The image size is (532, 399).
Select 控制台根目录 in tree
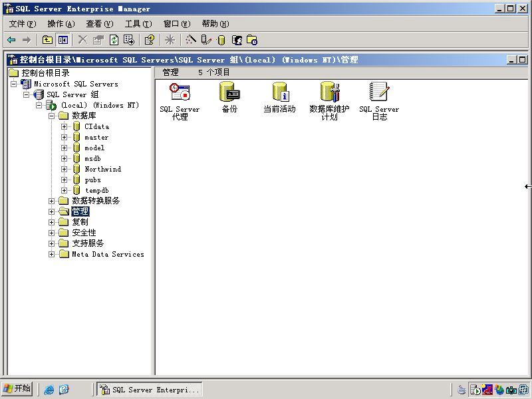click(x=45, y=72)
